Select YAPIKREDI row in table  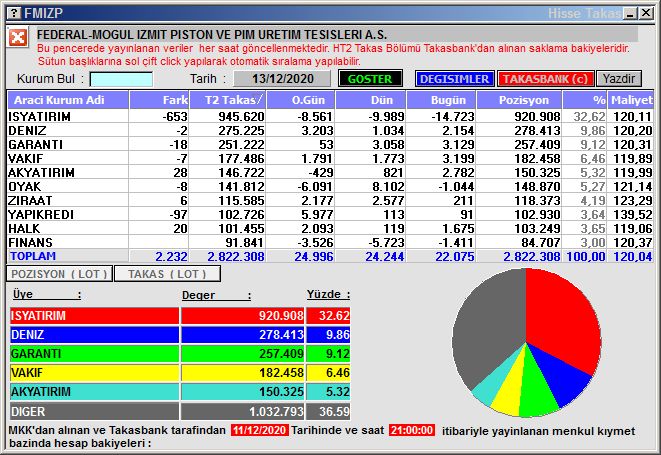point(330,214)
